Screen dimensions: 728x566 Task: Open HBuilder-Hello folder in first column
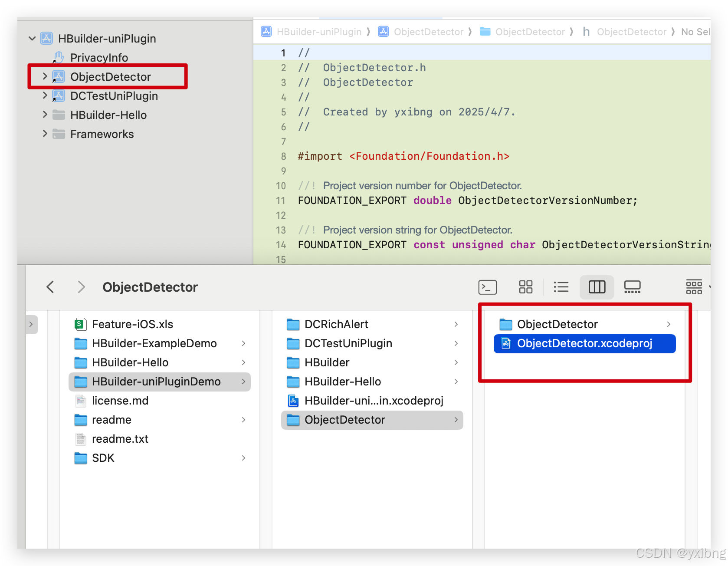(130, 362)
